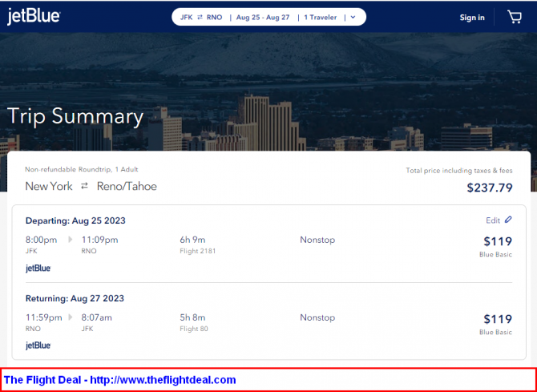Screen dimensions: 537x392
Task: Click swap arrows between New York and Reno/Tahoe
Action: coord(84,186)
